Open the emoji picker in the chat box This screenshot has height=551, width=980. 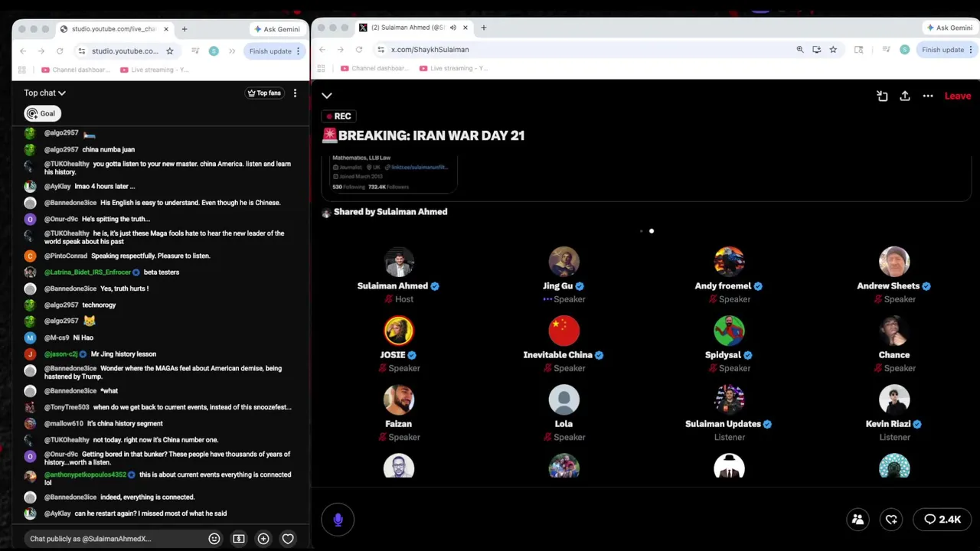214,539
